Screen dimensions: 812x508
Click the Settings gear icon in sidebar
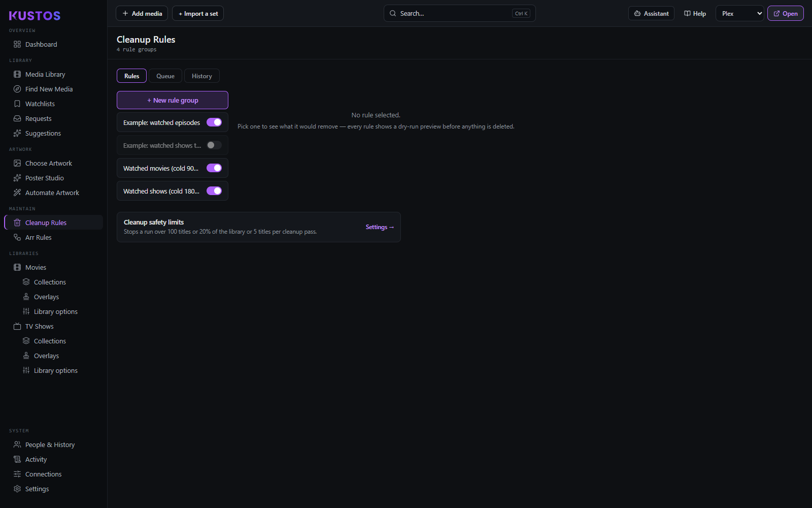pyautogui.click(x=17, y=489)
